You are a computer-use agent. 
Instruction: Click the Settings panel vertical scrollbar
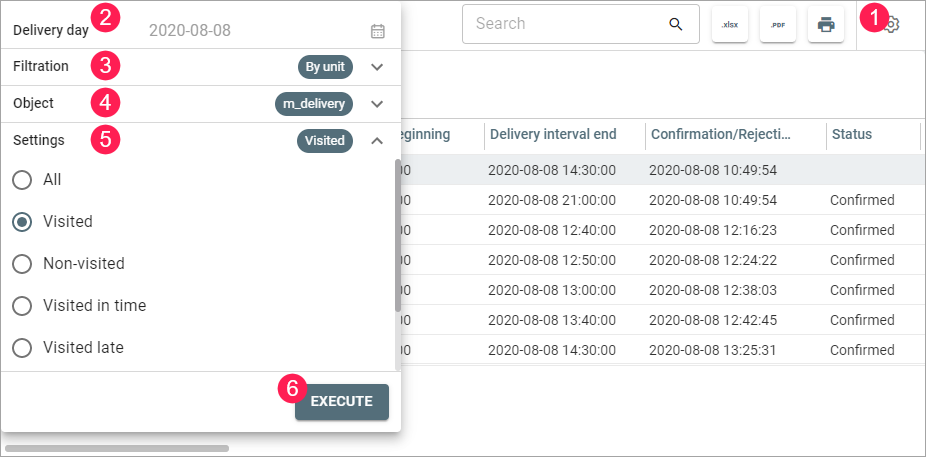click(x=398, y=235)
